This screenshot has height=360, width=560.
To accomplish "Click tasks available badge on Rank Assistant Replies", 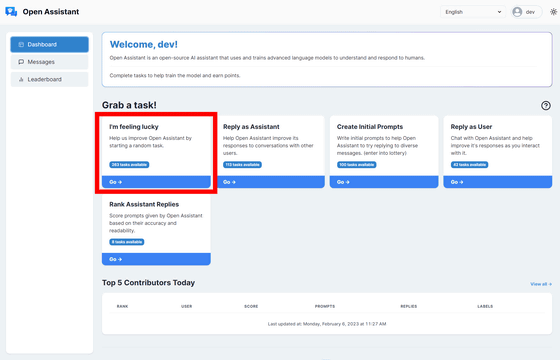I will pyautogui.click(x=127, y=242).
